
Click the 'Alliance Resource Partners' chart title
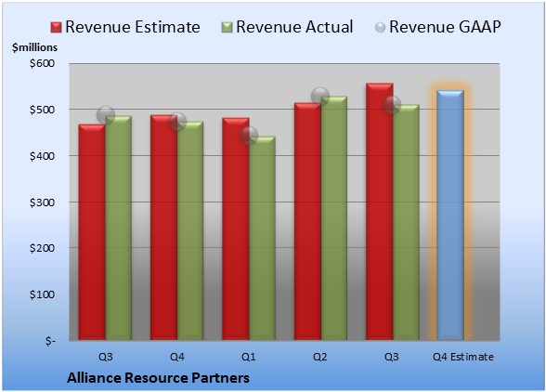[158, 378]
